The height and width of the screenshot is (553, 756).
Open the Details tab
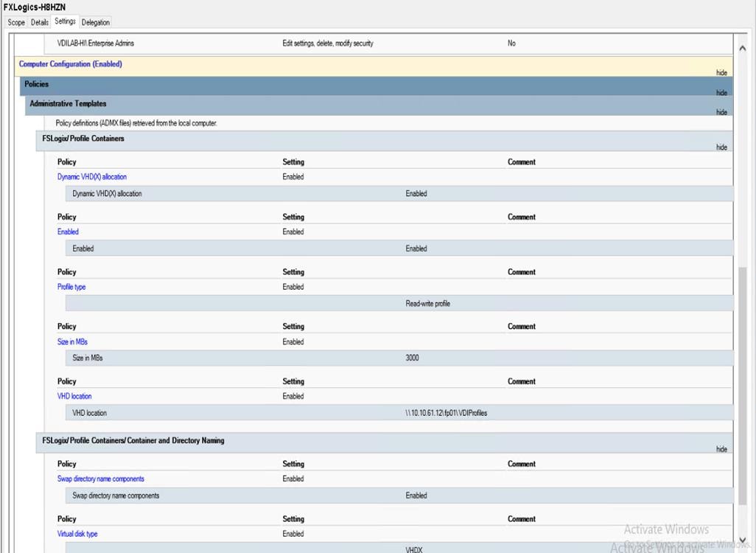click(x=40, y=22)
